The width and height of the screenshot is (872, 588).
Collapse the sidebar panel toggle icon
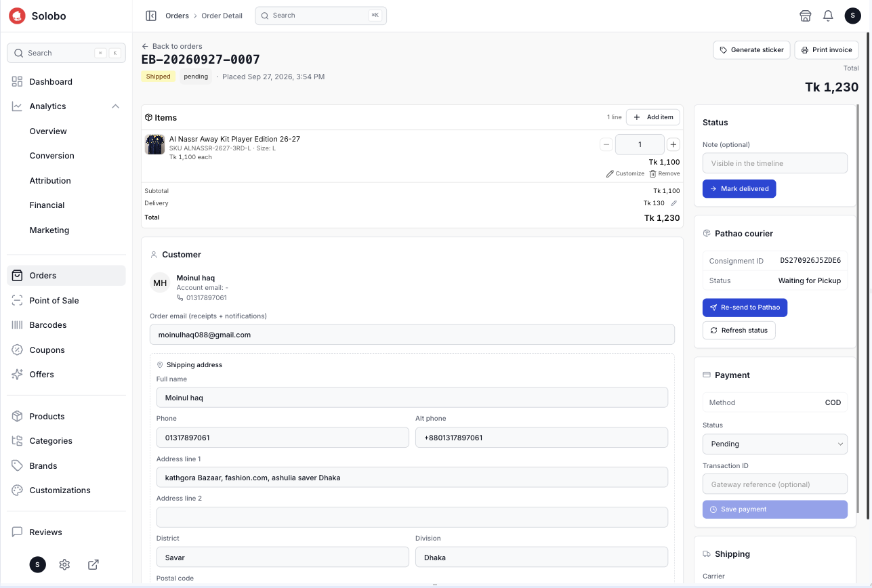pyautogui.click(x=151, y=16)
